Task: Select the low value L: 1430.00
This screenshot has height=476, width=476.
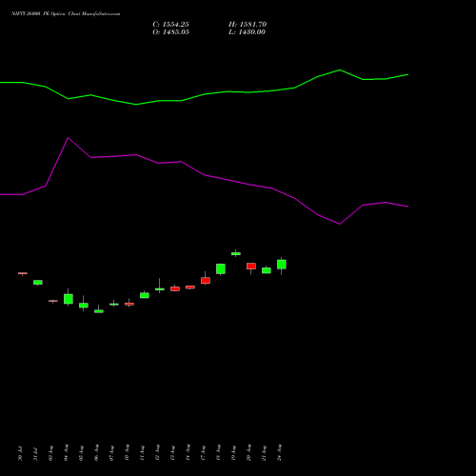Action: (247, 32)
